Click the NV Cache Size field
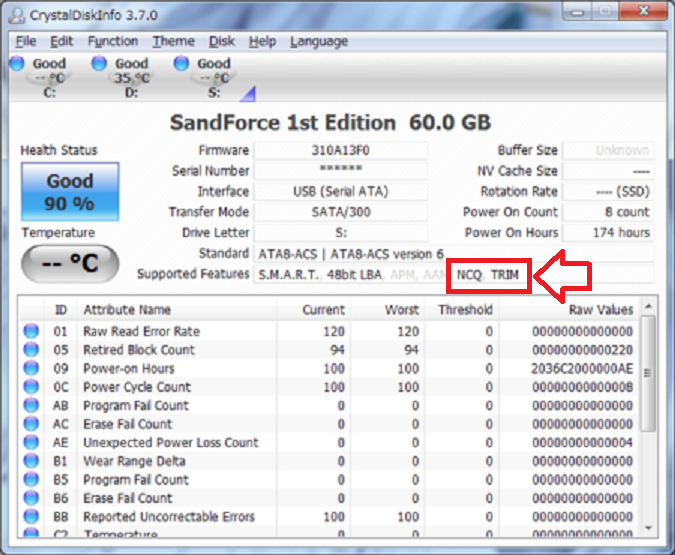 point(608,171)
